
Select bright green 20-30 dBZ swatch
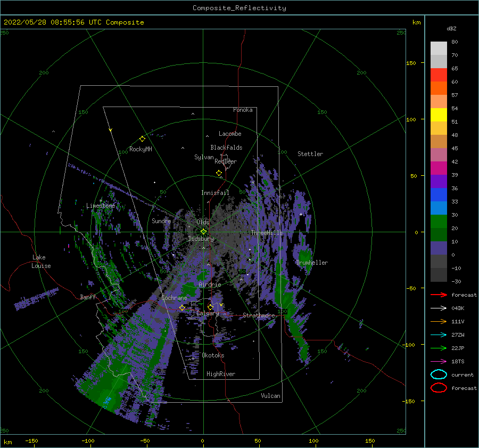click(x=439, y=221)
